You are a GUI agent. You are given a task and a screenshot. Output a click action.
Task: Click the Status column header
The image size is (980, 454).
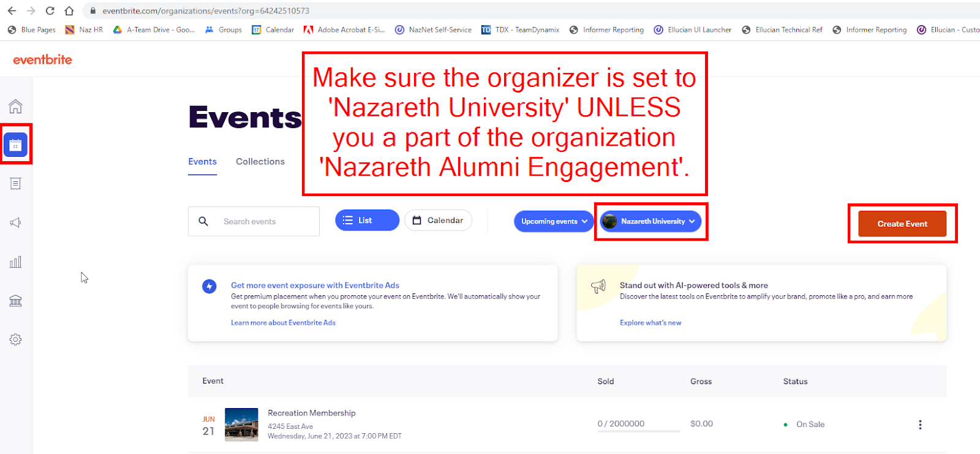click(x=795, y=381)
